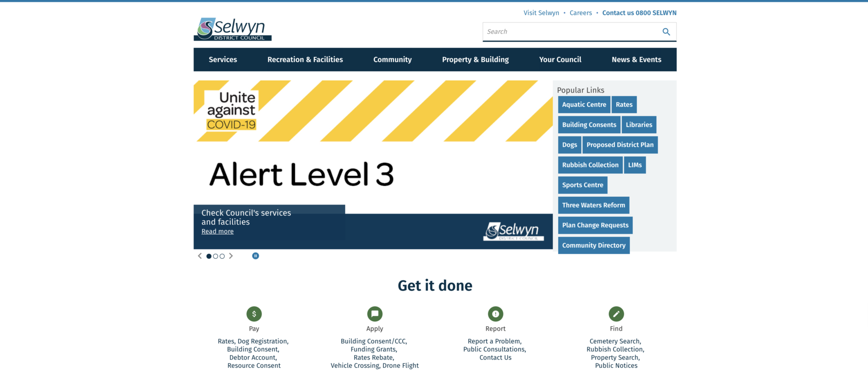Go to previous carousel slide
The height and width of the screenshot is (378, 868).
[x=199, y=256]
